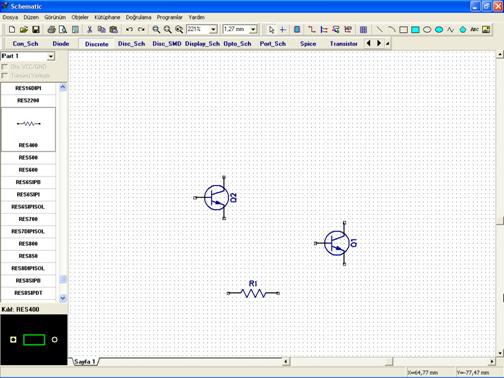Create a new schematic with the blank page icon

[x=12, y=30]
